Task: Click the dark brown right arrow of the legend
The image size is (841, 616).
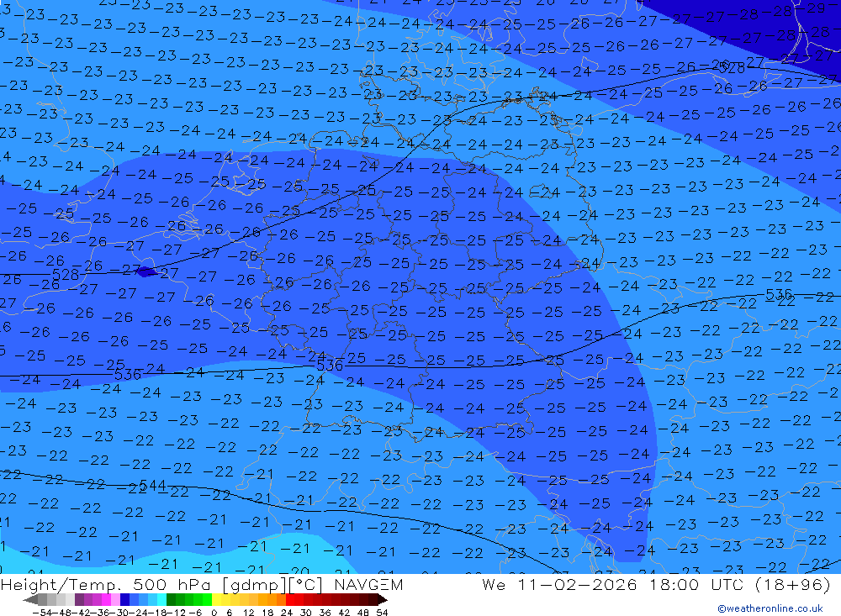Action: [382, 600]
